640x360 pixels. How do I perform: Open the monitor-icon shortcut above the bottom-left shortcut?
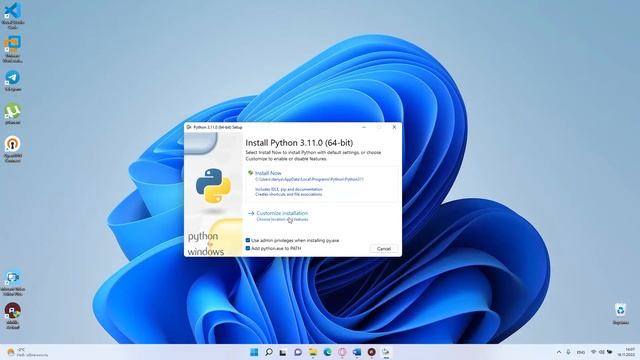[13, 283]
